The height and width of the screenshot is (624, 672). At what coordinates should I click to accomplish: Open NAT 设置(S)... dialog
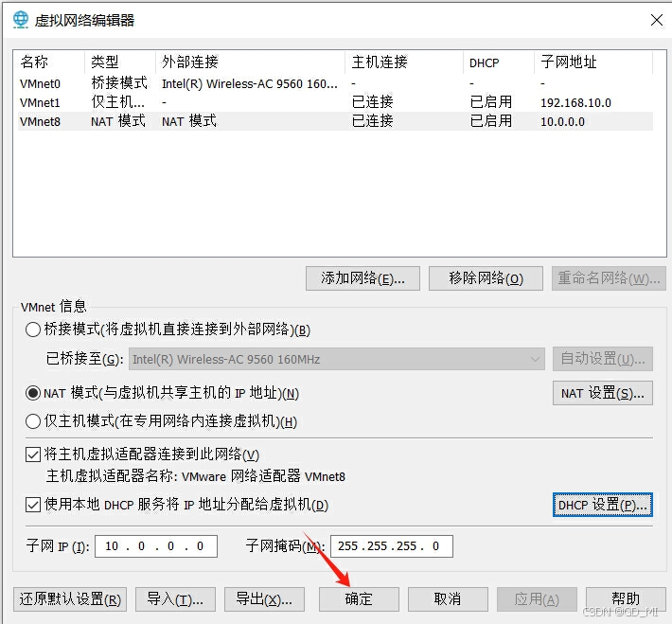[x=603, y=393]
